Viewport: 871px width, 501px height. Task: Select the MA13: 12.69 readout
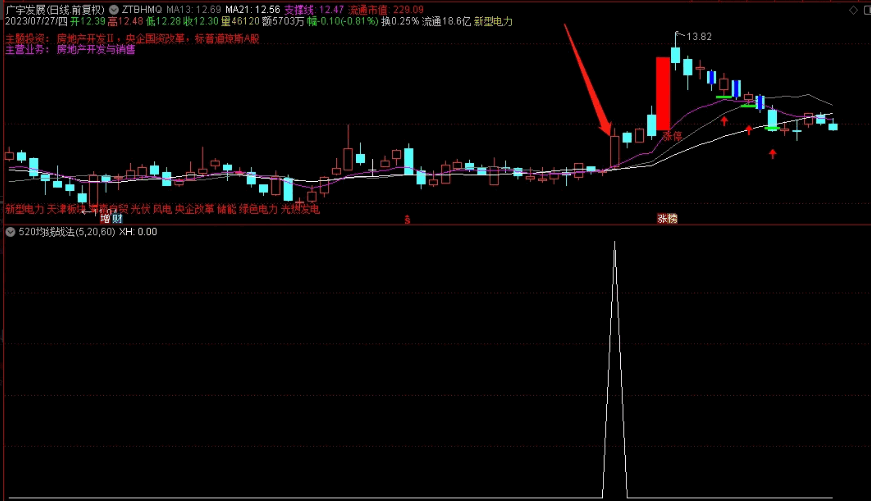point(193,9)
